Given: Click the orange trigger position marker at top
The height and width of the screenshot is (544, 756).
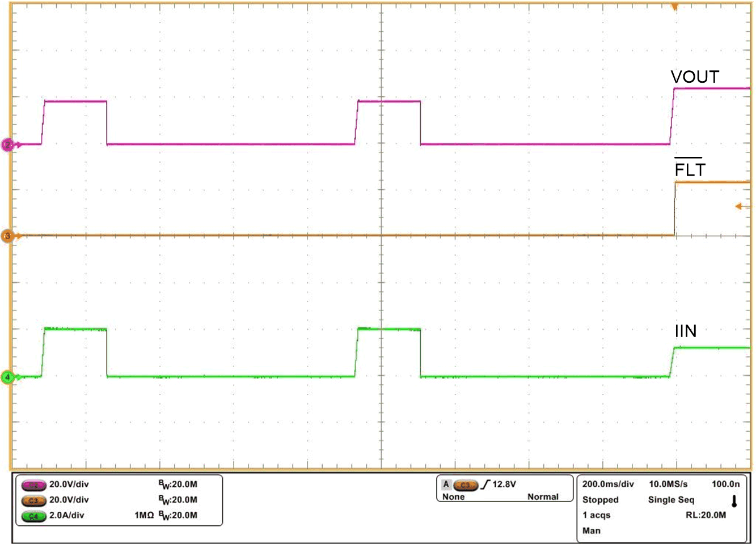Looking at the screenshot, I should 674,7.
